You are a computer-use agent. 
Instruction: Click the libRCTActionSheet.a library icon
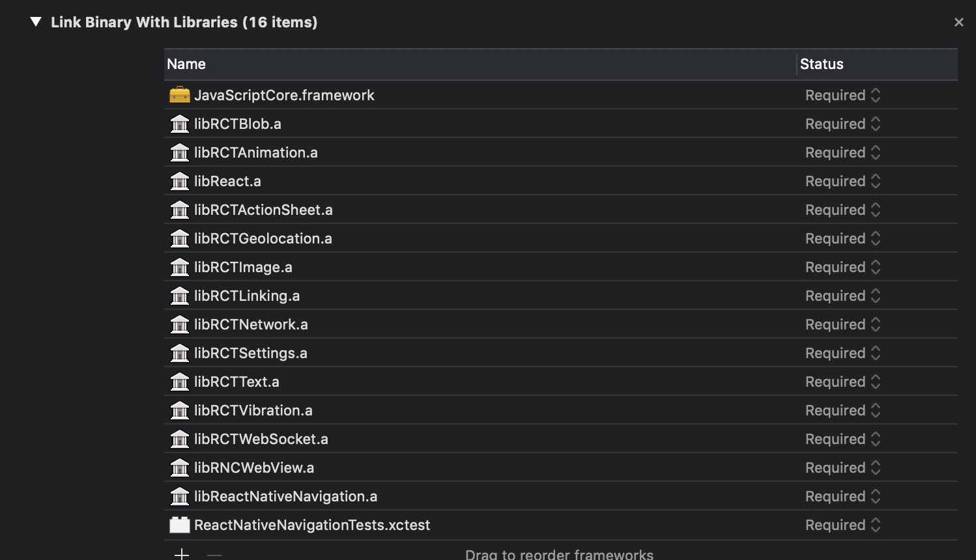[x=179, y=210]
